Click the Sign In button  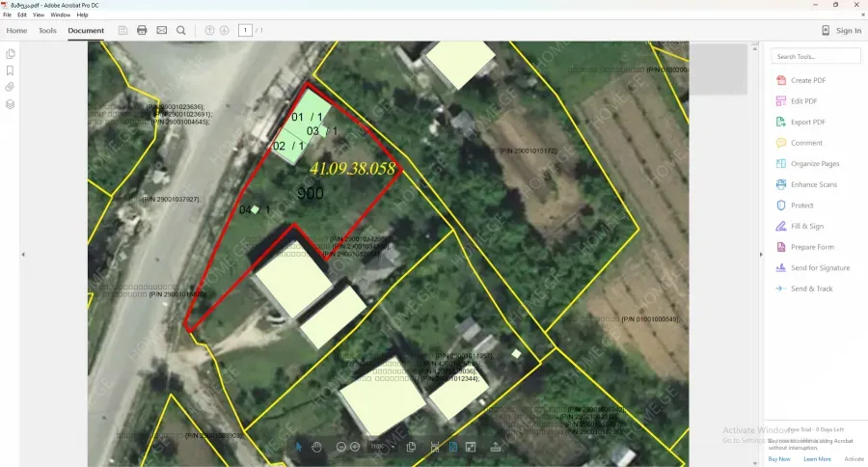pos(841,31)
